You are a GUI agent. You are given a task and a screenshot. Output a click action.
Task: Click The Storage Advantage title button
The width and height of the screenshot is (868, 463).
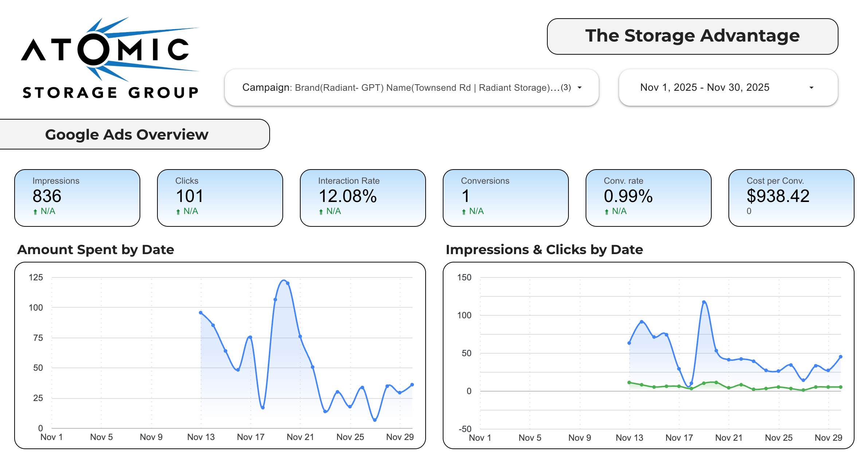692,36
